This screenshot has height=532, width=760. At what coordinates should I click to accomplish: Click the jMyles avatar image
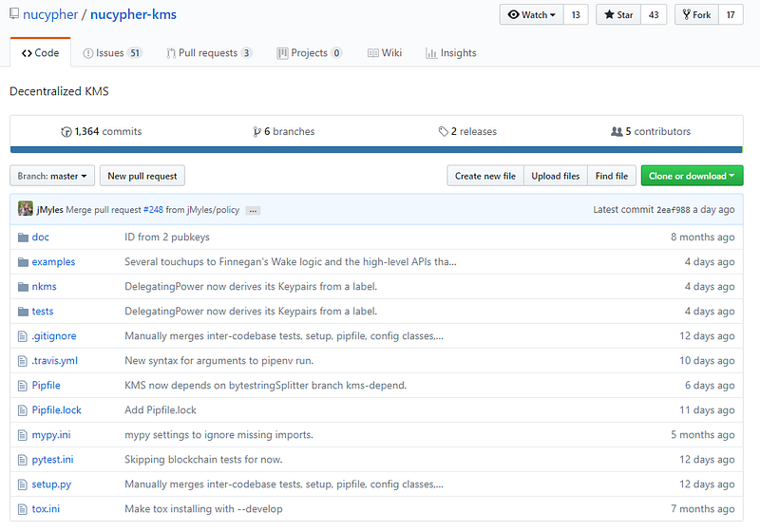(26, 209)
